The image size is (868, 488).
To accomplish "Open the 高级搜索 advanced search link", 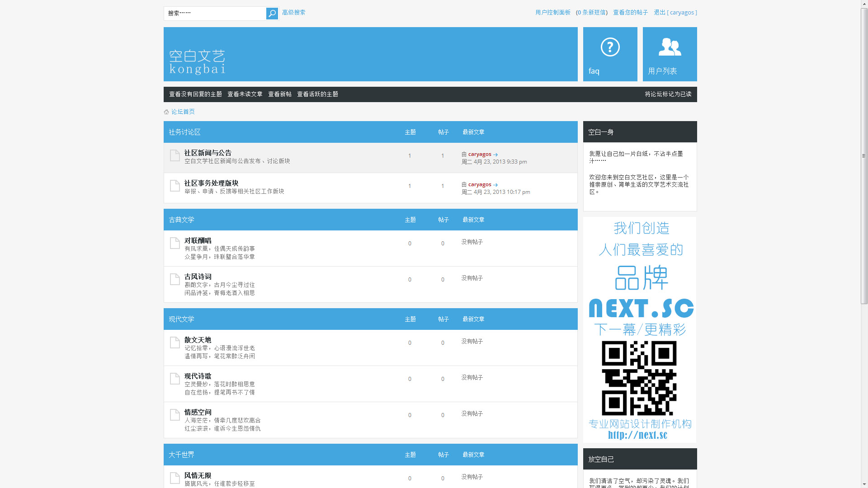I will pos(293,13).
